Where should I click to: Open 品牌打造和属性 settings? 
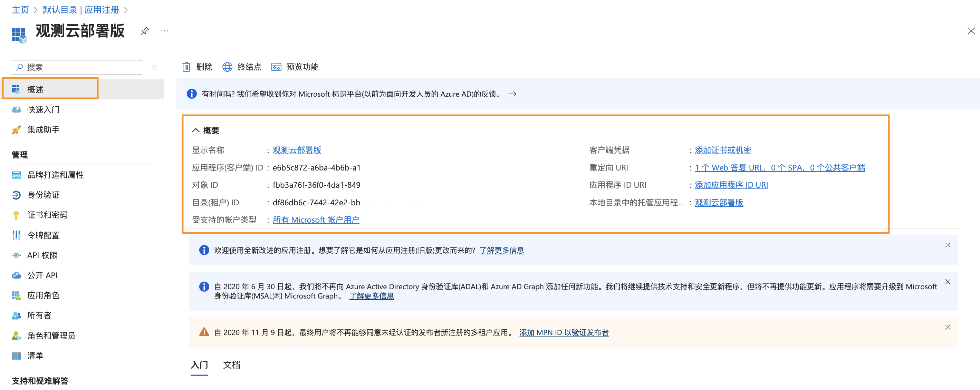coord(55,175)
